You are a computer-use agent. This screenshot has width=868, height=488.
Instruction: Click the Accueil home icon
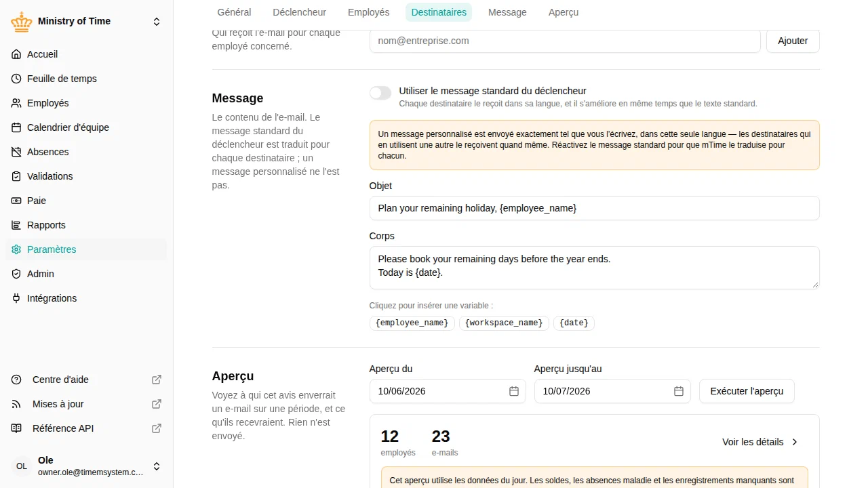point(16,54)
